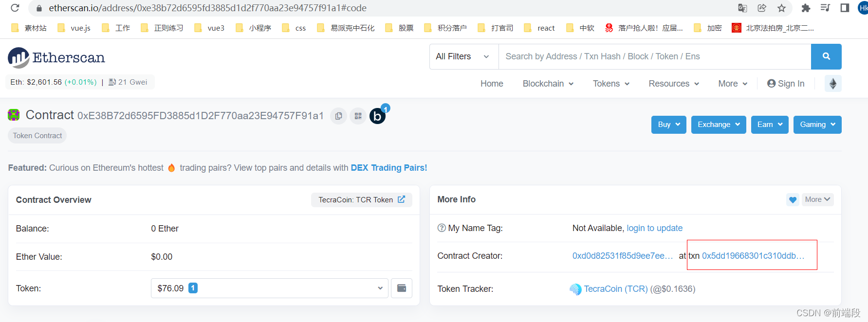The height and width of the screenshot is (322, 868).
Task: Open the 易派克中石化 bookmark folder
Action: tap(346, 28)
